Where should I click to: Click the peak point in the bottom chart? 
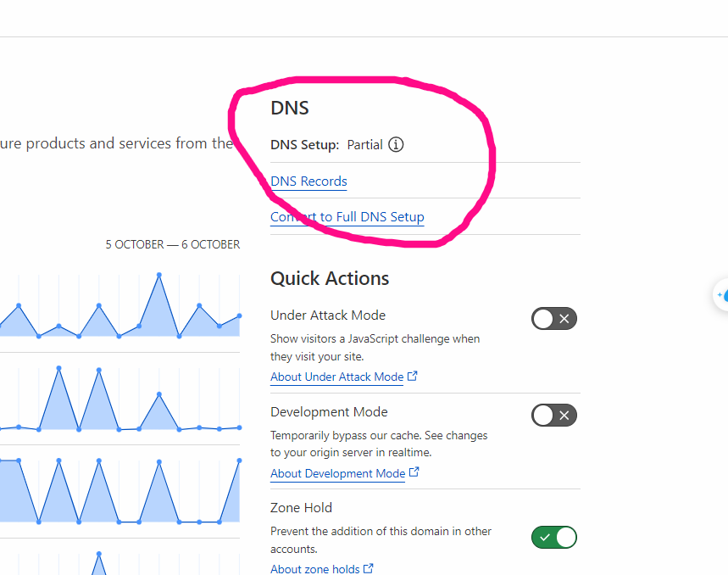click(x=99, y=554)
